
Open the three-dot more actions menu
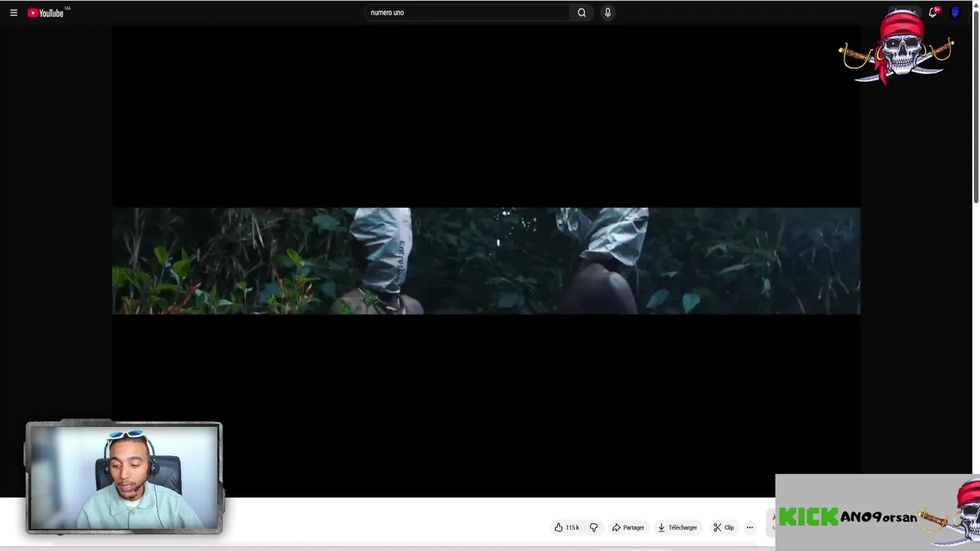(x=750, y=527)
